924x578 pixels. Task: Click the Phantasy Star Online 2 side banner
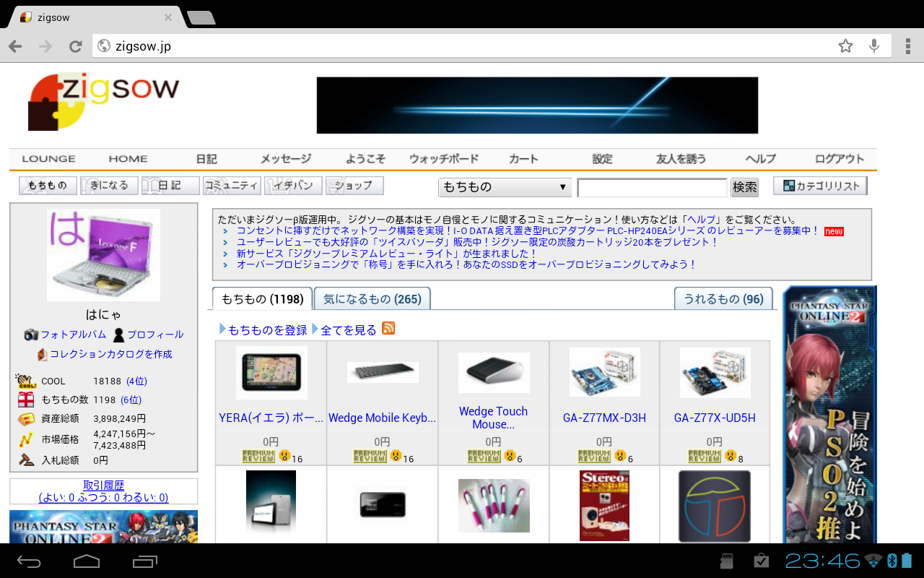pos(829,415)
